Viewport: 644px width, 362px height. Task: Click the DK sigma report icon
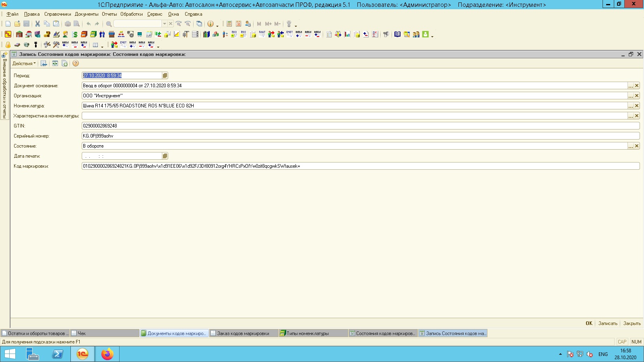click(x=375, y=34)
